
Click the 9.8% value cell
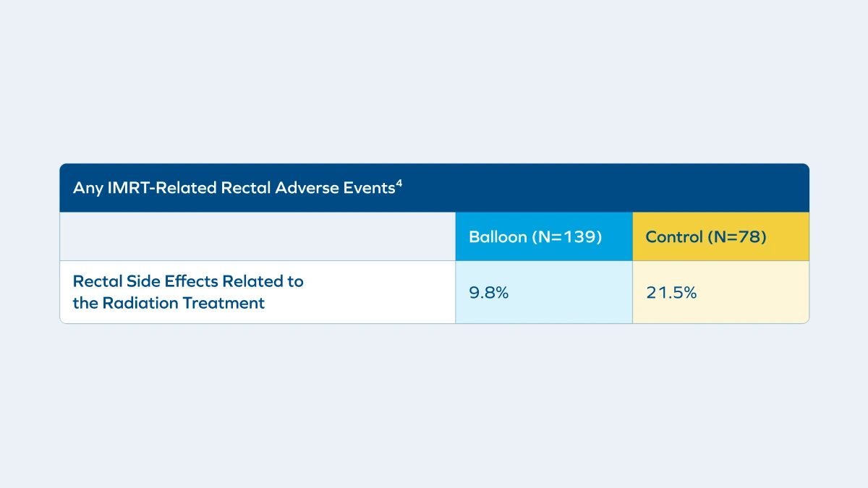[489, 293]
